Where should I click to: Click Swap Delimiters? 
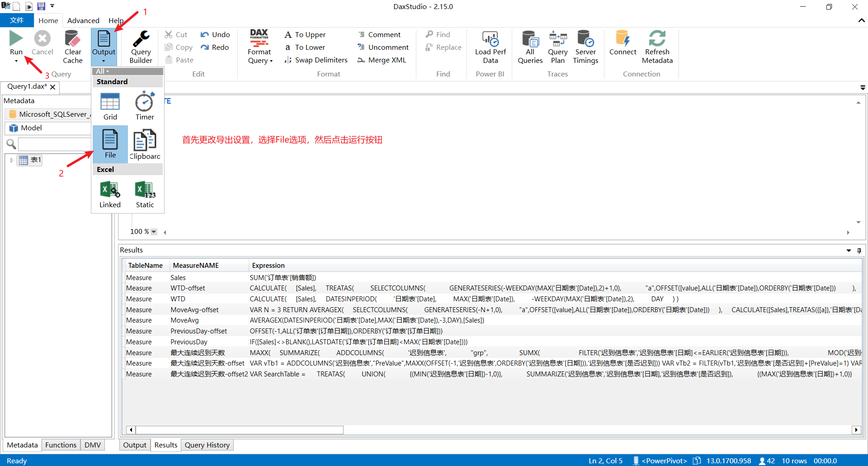[x=316, y=60]
